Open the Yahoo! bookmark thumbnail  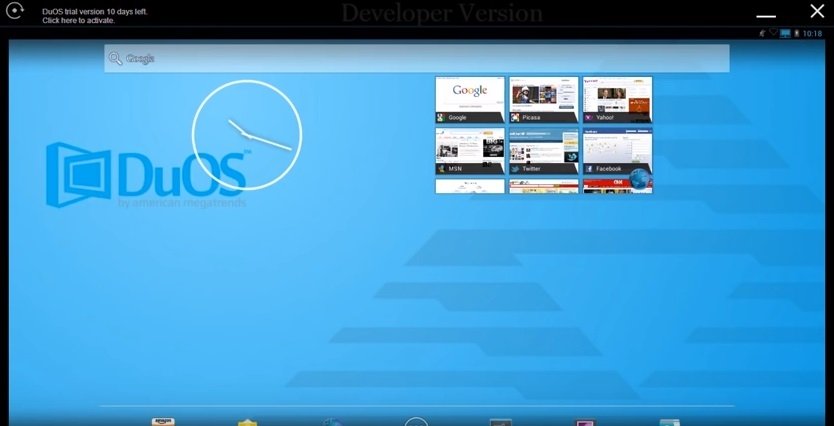point(618,99)
